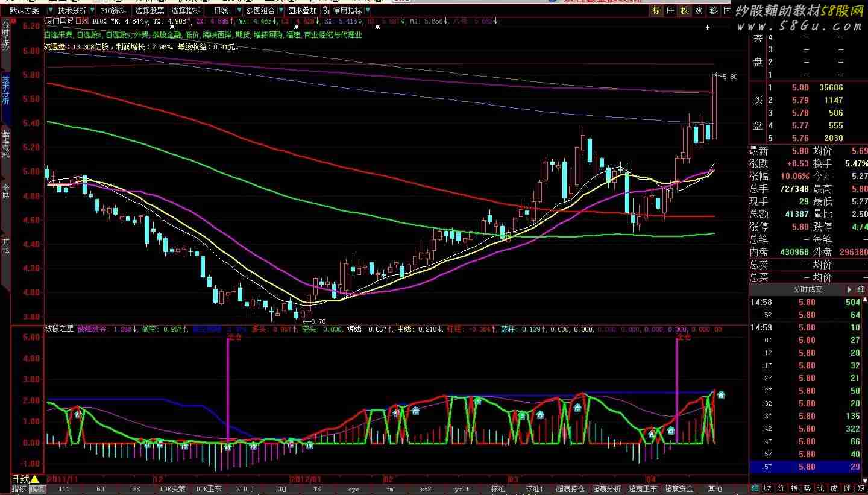The width and height of the screenshot is (868, 495).
Task: Select the 指标 bottom tab
Action: pyautogui.click(x=19, y=489)
